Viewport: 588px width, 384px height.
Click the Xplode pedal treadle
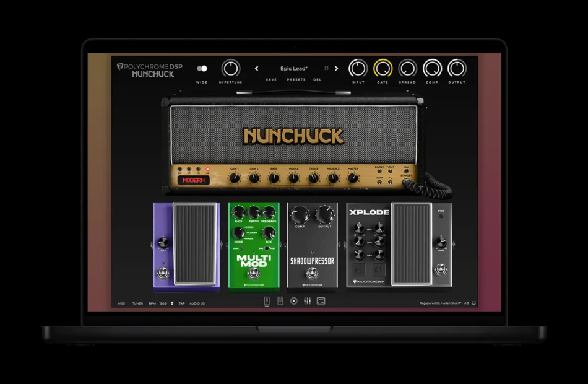pos(412,243)
